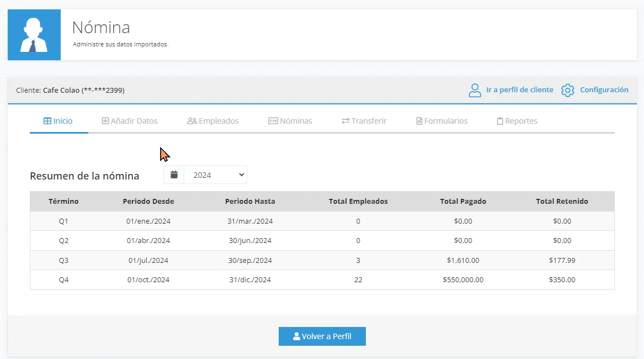Select the Q3 term cell
This screenshot has height=359, width=644.
[63, 260]
